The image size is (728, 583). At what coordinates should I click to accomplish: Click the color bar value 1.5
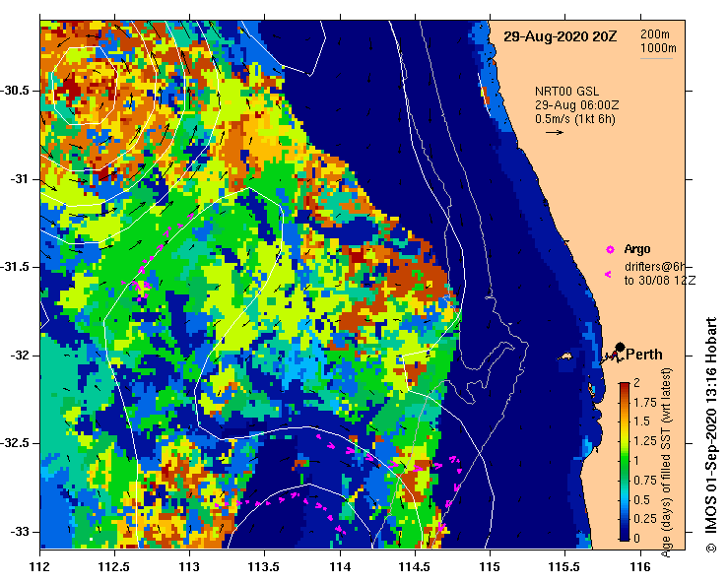[642, 421]
